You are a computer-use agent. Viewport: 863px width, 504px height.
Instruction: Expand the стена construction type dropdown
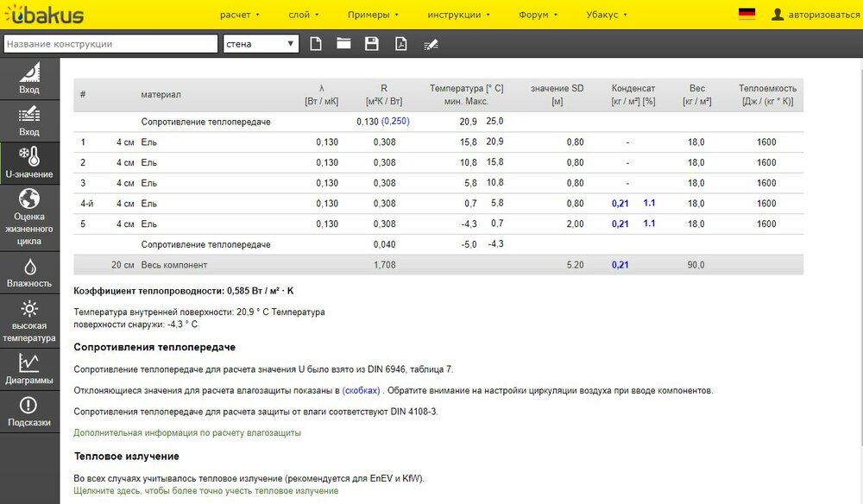click(x=260, y=44)
